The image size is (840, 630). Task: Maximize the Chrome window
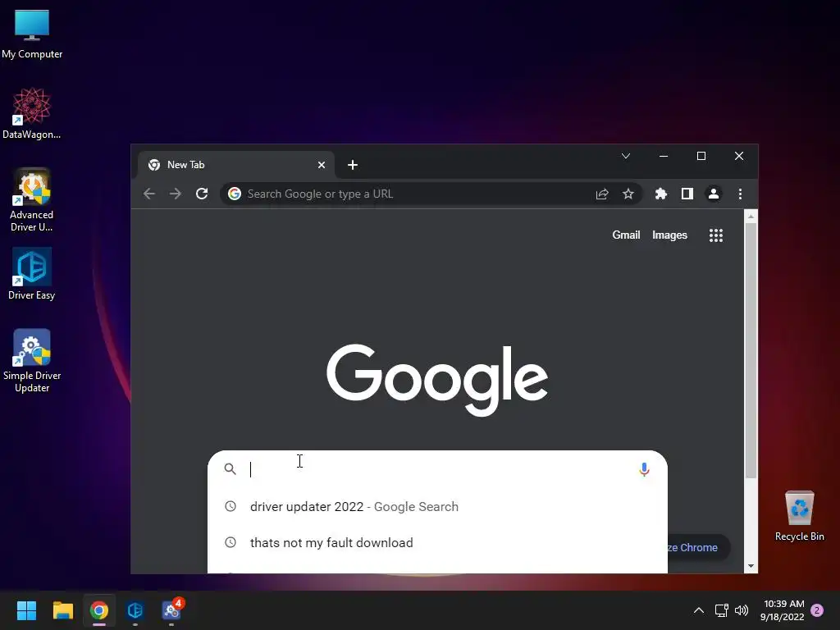(x=701, y=156)
